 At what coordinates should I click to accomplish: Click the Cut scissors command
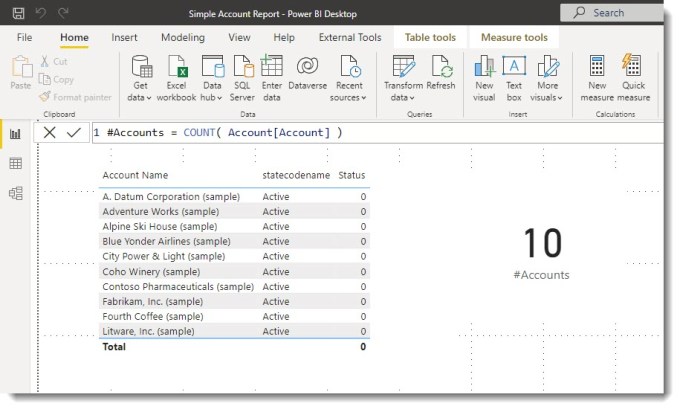pos(54,62)
